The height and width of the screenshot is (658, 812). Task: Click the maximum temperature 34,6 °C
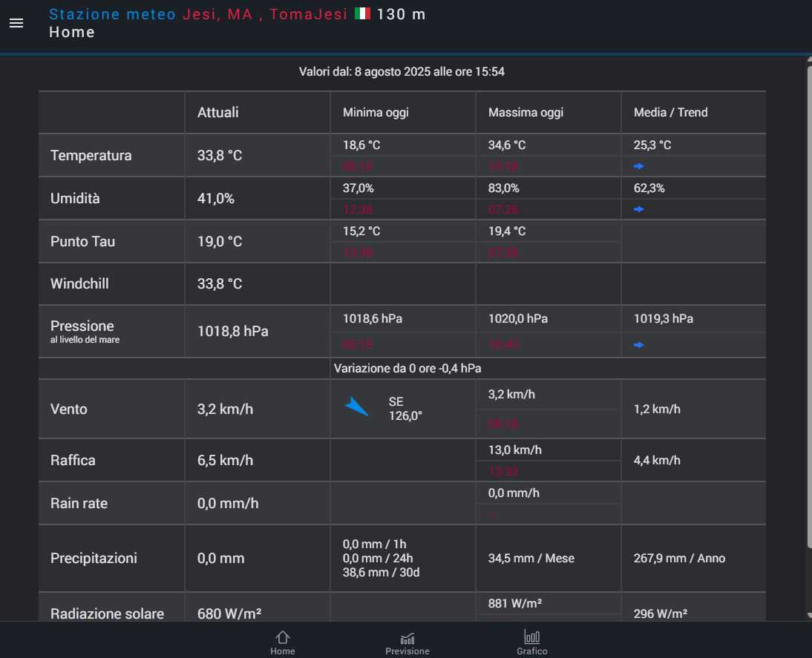507,145
